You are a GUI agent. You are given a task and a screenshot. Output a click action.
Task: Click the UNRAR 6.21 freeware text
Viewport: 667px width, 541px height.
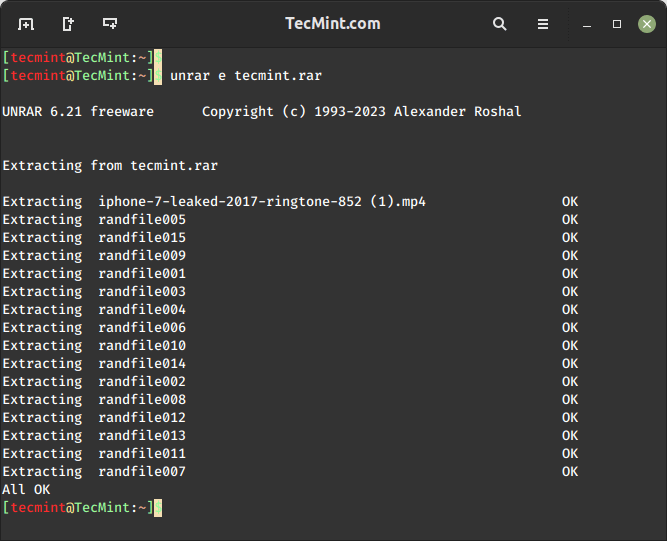pyautogui.click(x=78, y=111)
